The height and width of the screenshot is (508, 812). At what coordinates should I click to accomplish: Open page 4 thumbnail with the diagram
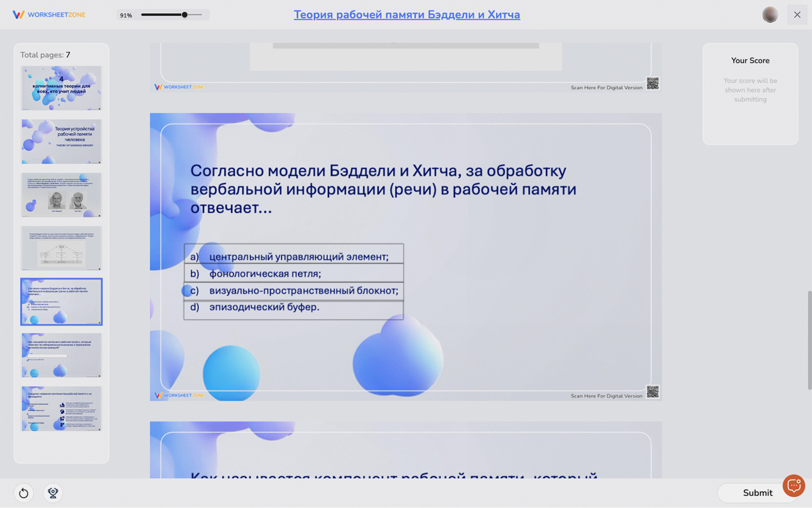click(61, 248)
